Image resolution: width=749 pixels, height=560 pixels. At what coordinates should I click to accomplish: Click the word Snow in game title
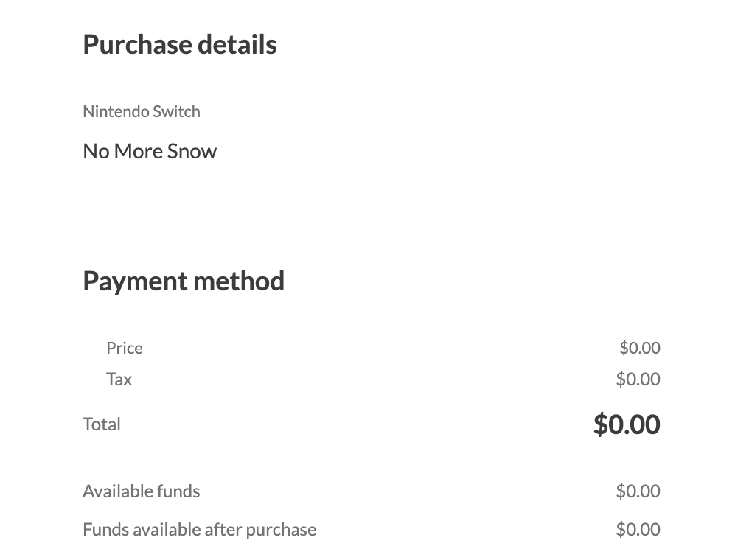(x=192, y=151)
